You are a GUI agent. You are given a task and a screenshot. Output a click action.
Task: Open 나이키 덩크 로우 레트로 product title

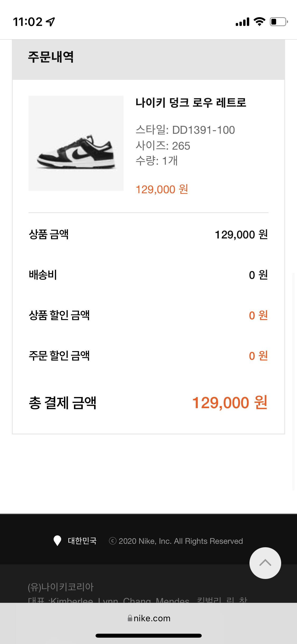pyautogui.click(x=191, y=103)
